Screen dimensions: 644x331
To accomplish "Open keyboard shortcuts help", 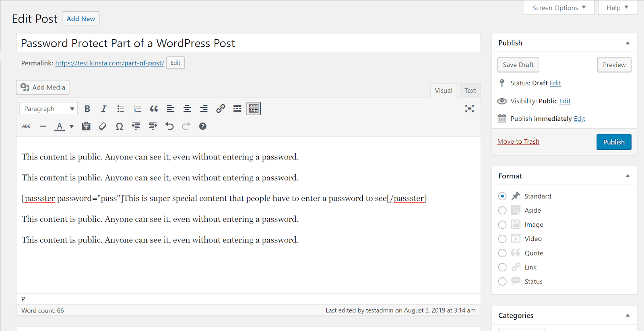I will coord(203,126).
